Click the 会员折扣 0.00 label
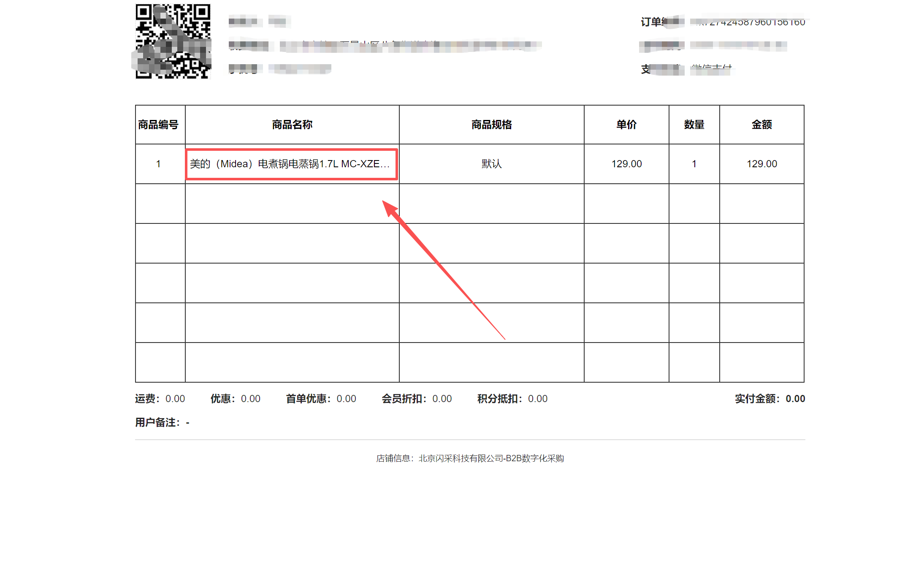This screenshot has height=574, width=924. coord(417,399)
